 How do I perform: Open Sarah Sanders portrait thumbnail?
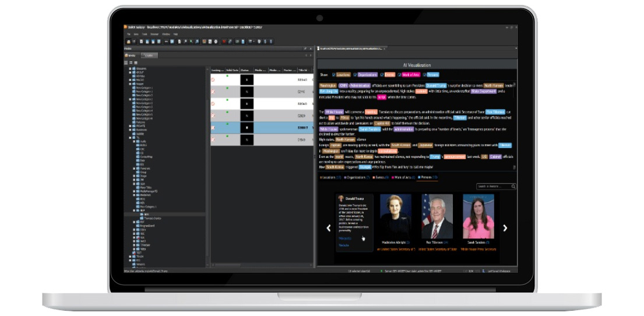pos(478,216)
